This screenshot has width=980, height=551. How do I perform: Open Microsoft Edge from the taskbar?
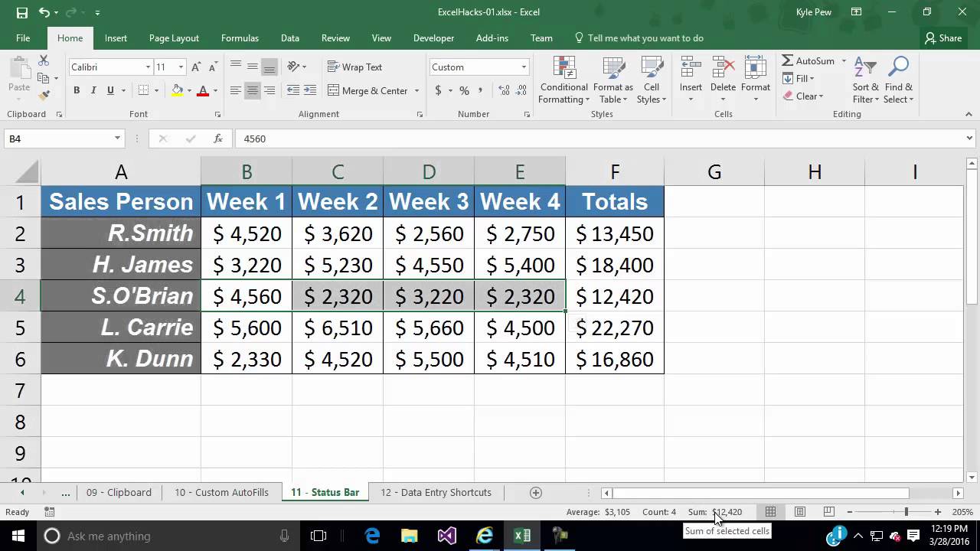(x=372, y=536)
